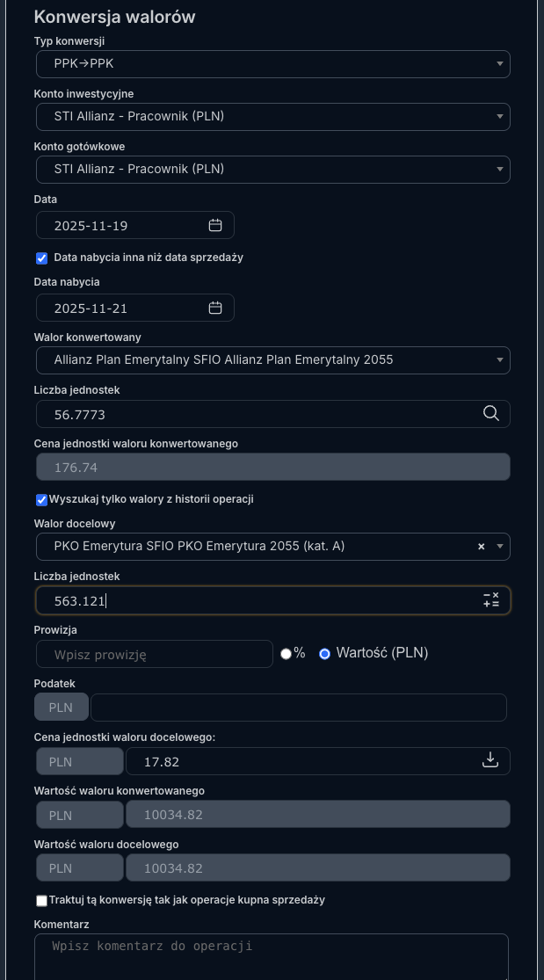Expand the Typ konwersji dropdown

coord(272,64)
